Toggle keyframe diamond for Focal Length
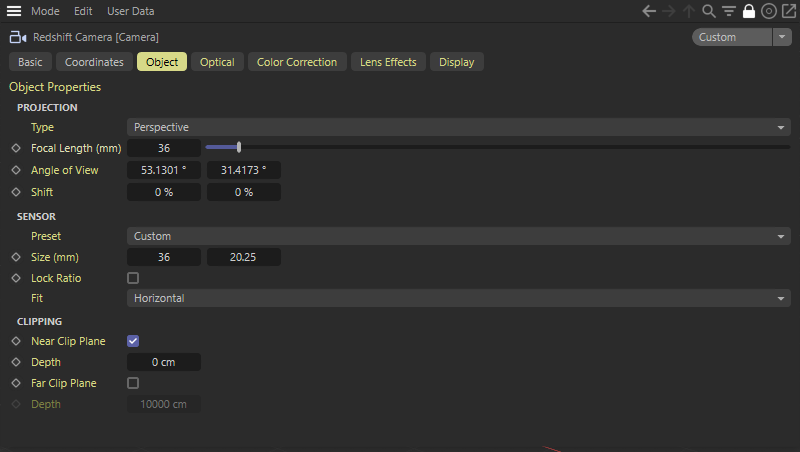The width and height of the screenshot is (800, 452). click(x=16, y=148)
